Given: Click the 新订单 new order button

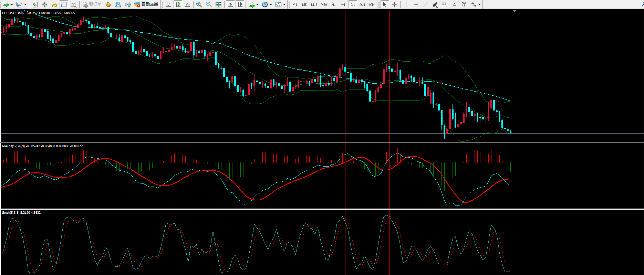Looking at the screenshot, I should 92,4.
